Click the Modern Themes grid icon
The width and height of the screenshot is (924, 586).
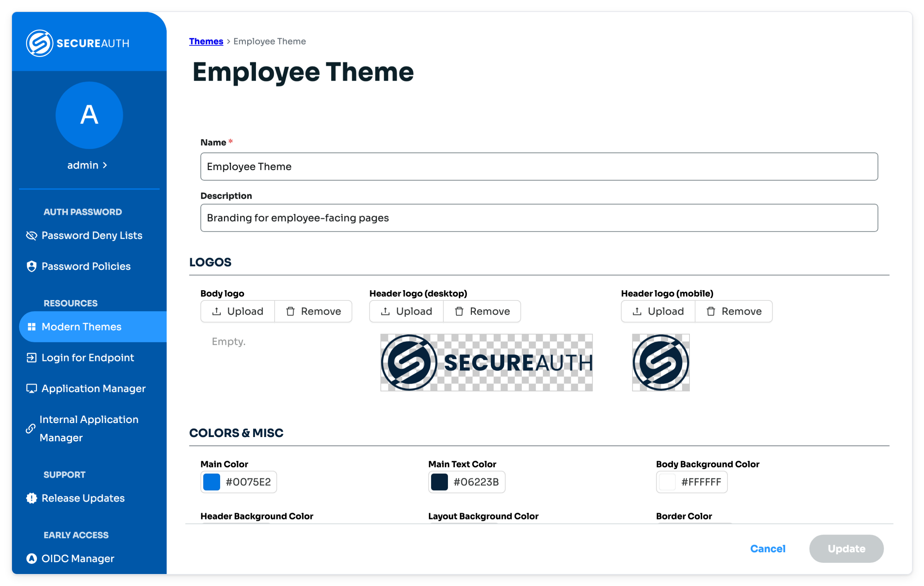[x=32, y=327]
